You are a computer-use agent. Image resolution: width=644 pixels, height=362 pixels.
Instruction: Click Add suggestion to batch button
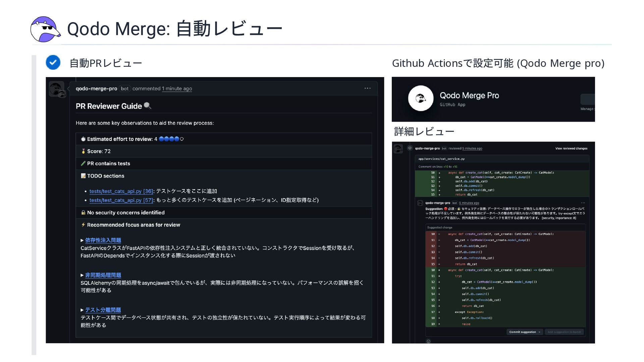564,332
